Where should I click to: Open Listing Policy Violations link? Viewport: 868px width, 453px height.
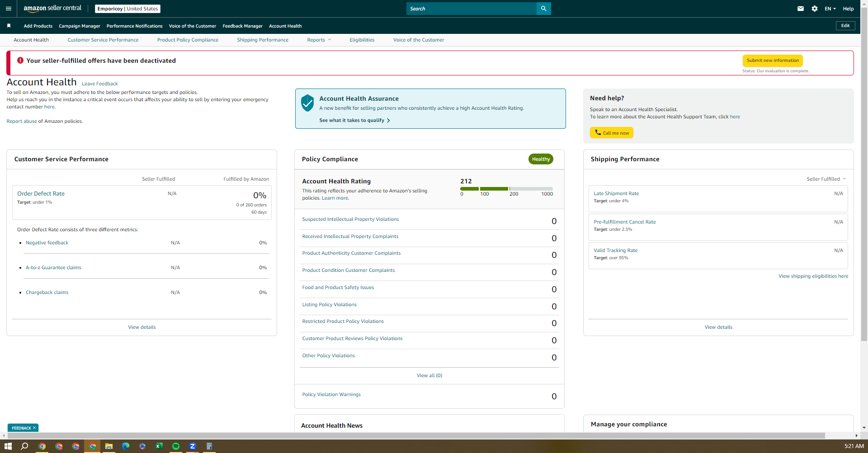pyautogui.click(x=330, y=304)
